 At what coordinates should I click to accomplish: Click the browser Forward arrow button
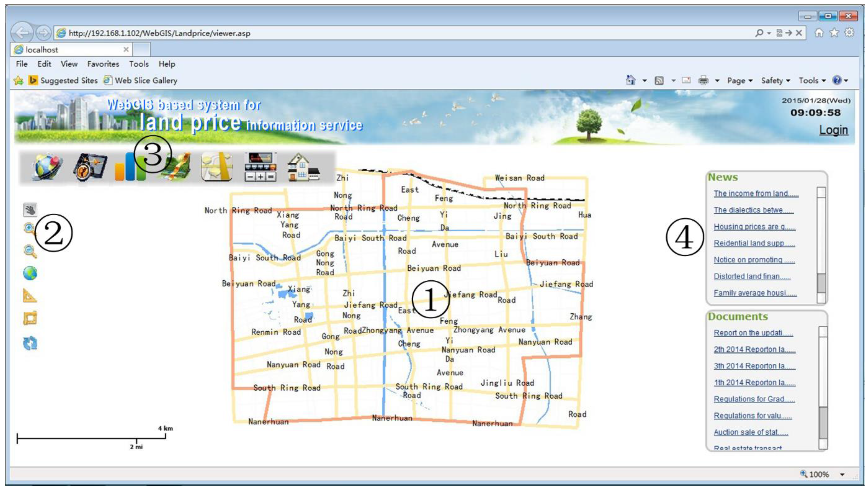tap(43, 33)
